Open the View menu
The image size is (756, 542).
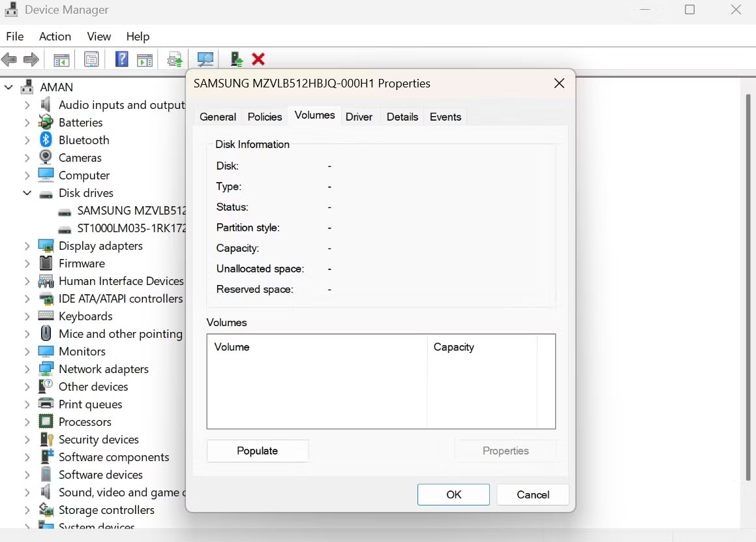pos(99,37)
